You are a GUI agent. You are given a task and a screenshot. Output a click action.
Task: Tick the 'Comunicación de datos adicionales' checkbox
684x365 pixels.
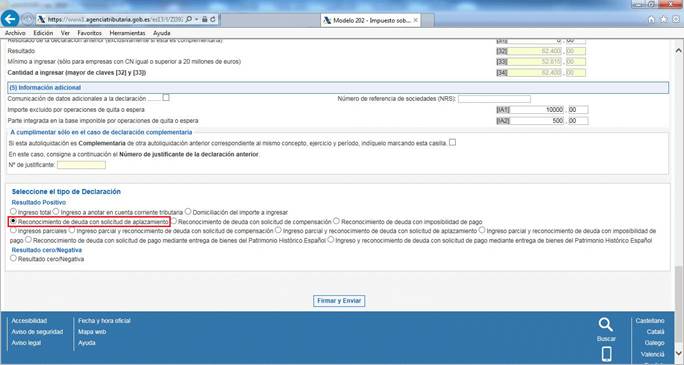click(x=166, y=98)
